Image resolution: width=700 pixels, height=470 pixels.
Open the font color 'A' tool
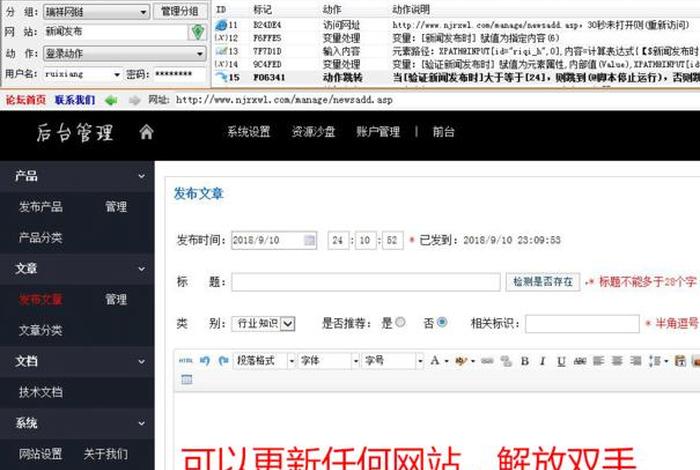pos(435,361)
